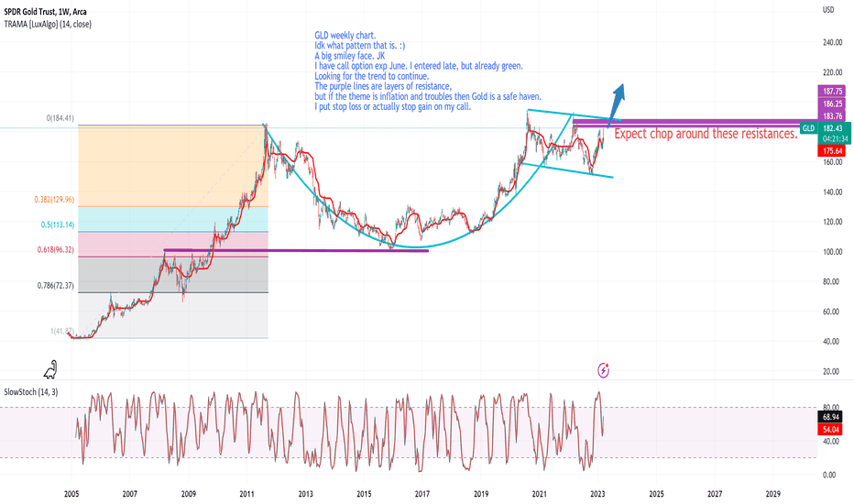
Task: Select the blue upward arrow drawing
Action: [616, 105]
